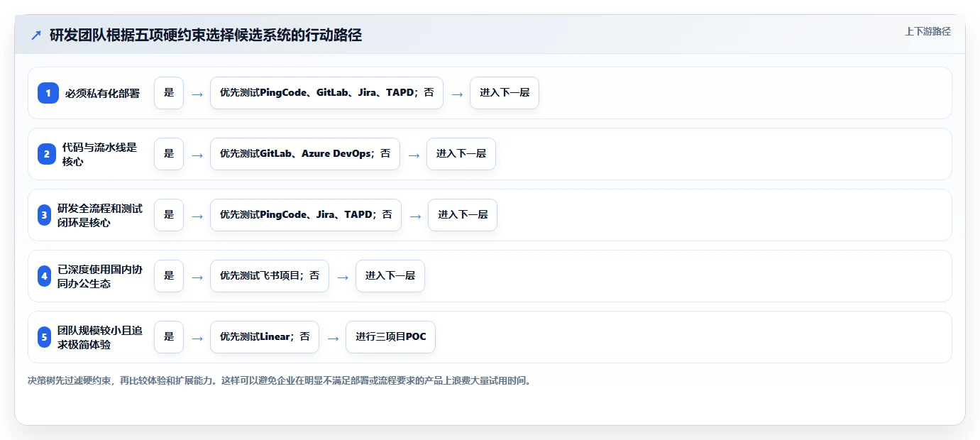Screen dimensions: 980x440
Task: Click the 是 box in 代码与流水线 row
Action: click(x=169, y=154)
